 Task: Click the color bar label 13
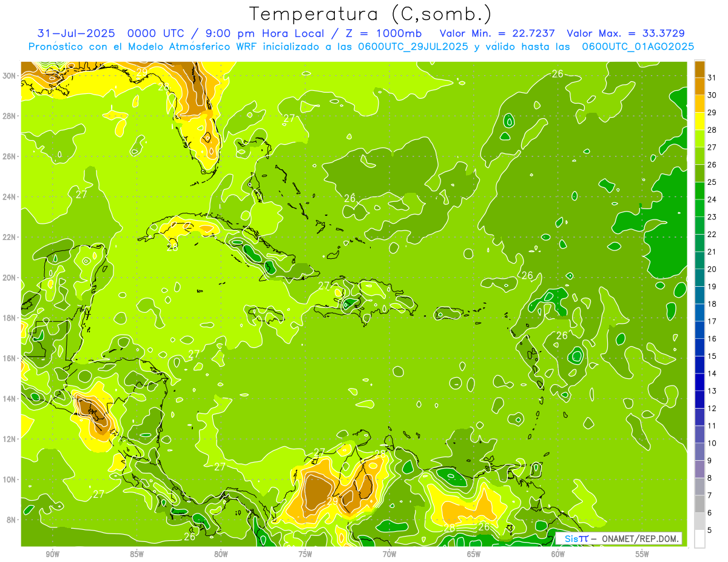tap(712, 391)
